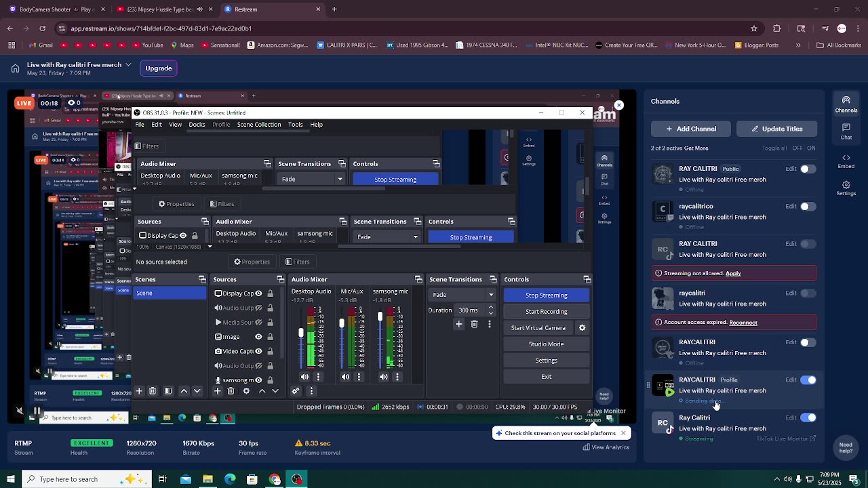The height and width of the screenshot is (488, 868).
Task: Mute the Desktop Audio speaker icon
Action: pos(304,377)
